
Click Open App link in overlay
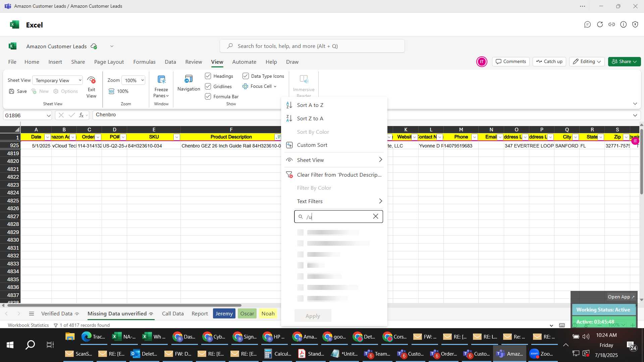[x=621, y=297]
